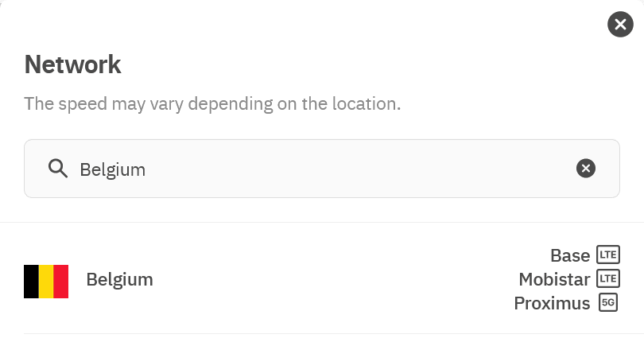This screenshot has height=346, width=644.
Task: Clear the Belgium search query
Action: [x=586, y=168]
